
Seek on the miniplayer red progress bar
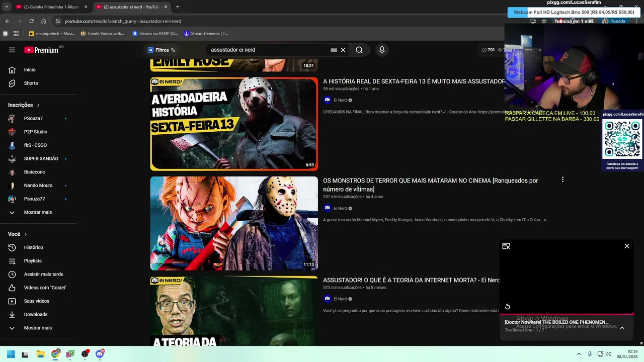(566, 314)
